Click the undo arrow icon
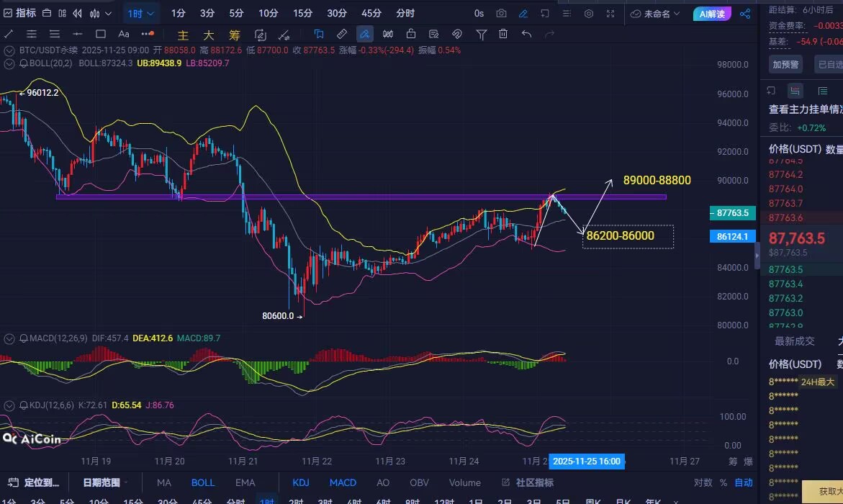 [526, 34]
